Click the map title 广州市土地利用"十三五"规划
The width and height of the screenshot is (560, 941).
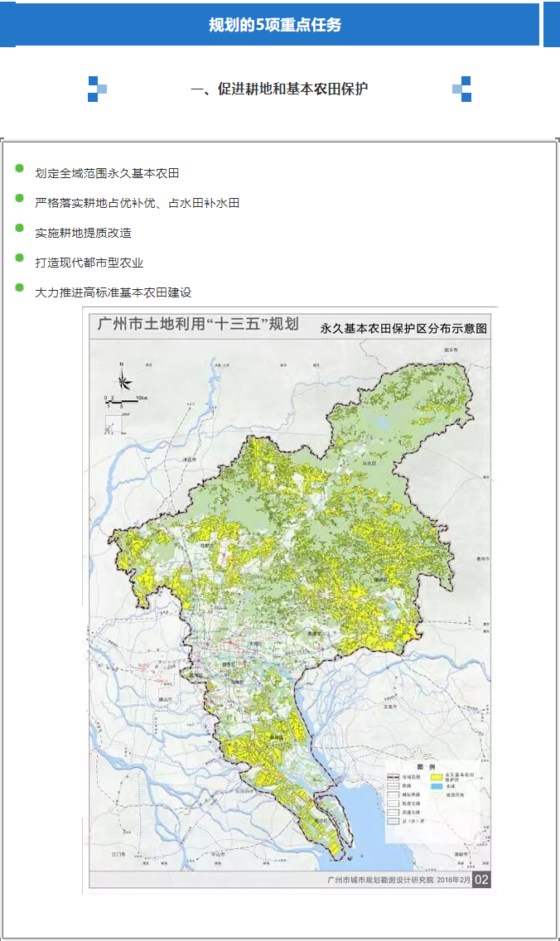point(197,324)
